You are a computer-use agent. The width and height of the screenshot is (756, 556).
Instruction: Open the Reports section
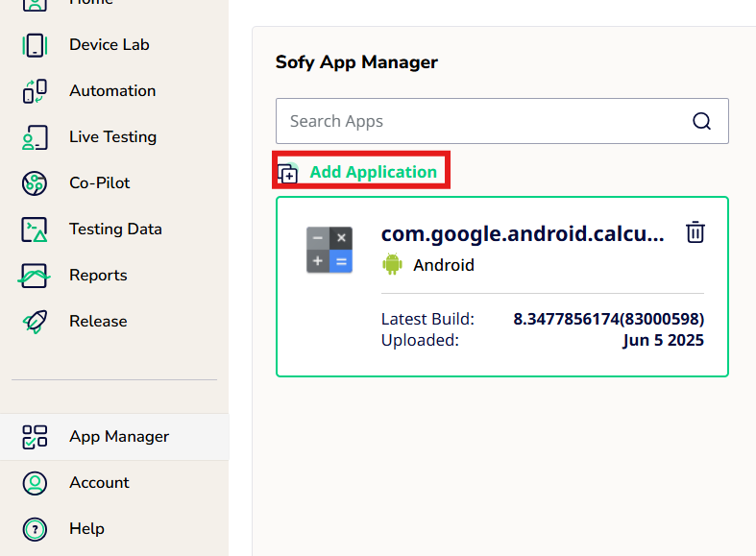pyautogui.click(x=98, y=275)
